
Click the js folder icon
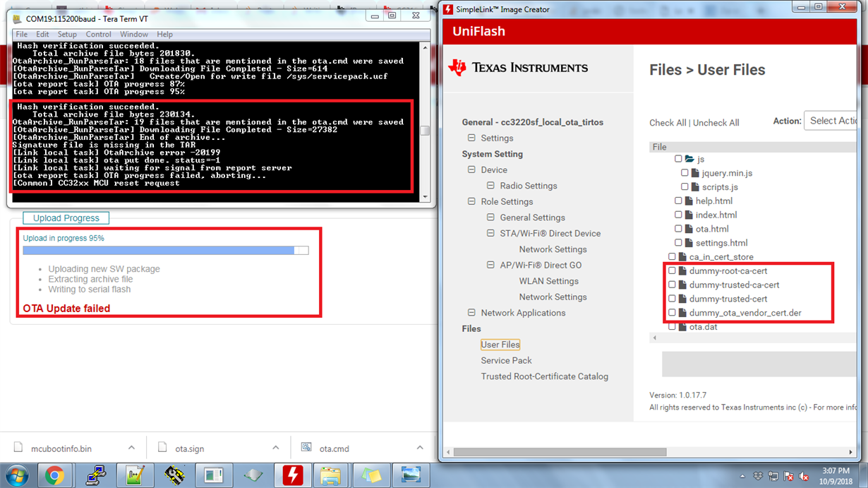(x=689, y=159)
